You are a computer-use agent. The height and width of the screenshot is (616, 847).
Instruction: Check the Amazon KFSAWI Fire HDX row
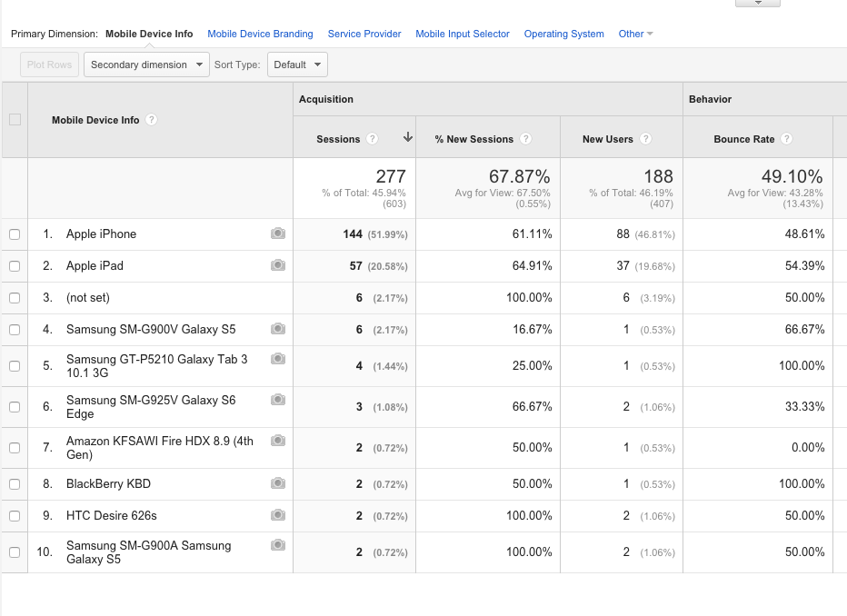(x=15, y=448)
